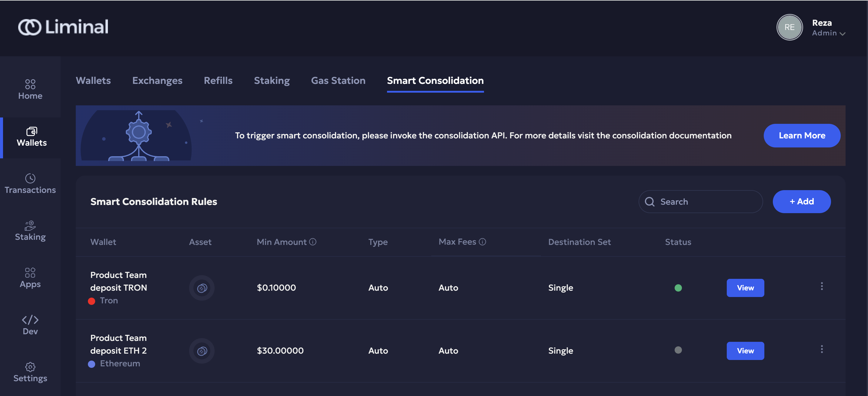Open Transactions from the sidebar
The height and width of the screenshot is (396, 868).
pos(30,183)
